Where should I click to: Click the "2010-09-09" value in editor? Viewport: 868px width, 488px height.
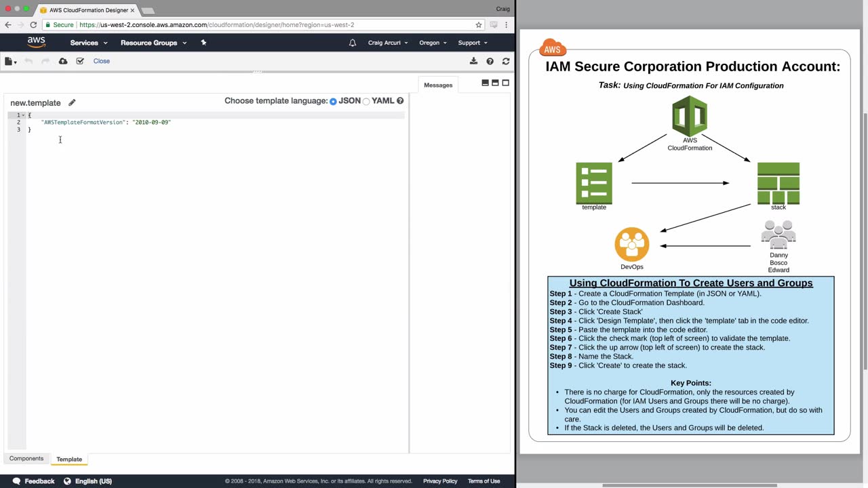coord(152,123)
